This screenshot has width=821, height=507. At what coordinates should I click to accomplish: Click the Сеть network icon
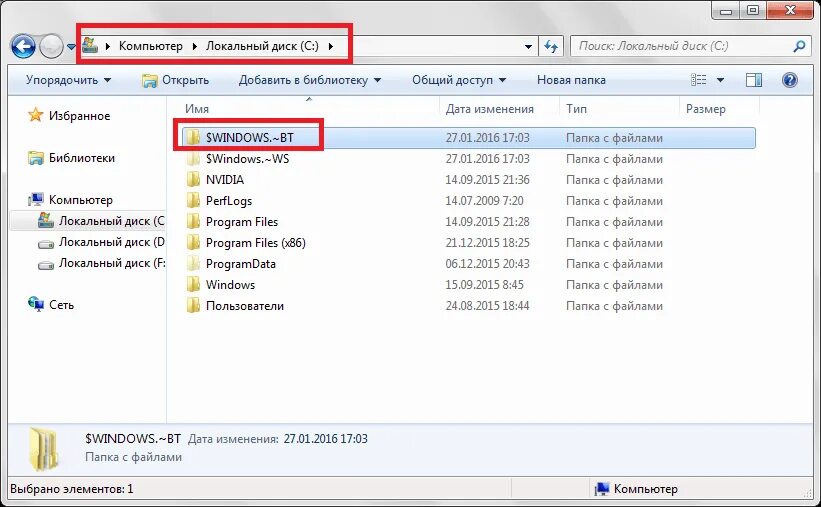36,304
